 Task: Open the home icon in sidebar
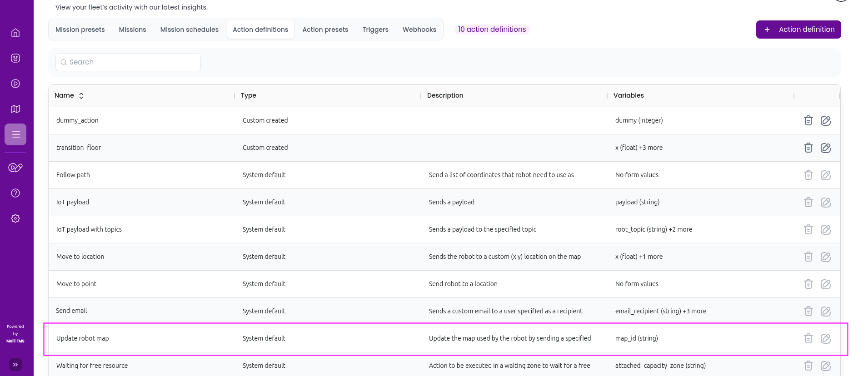point(15,33)
